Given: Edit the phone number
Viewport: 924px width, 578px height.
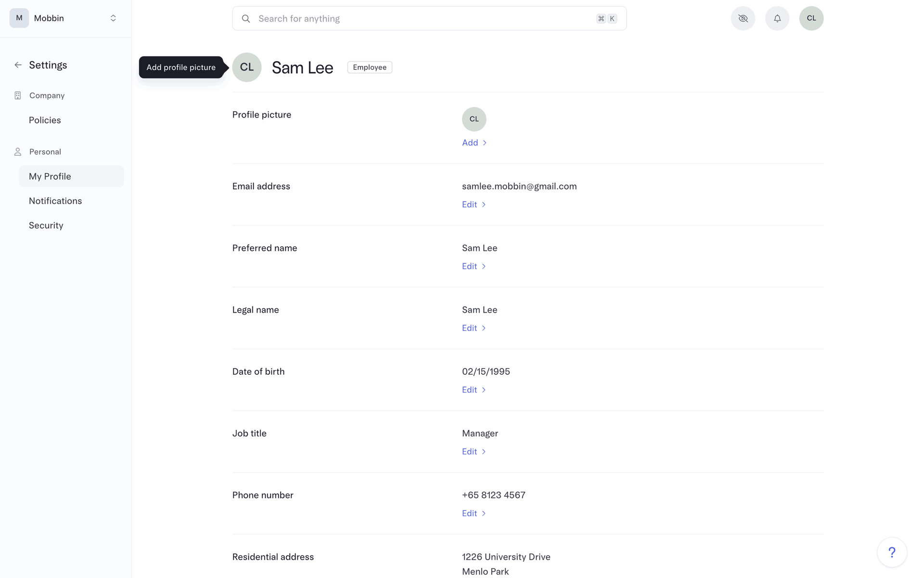Looking at the screenshot, I should (x=474, y=513).
